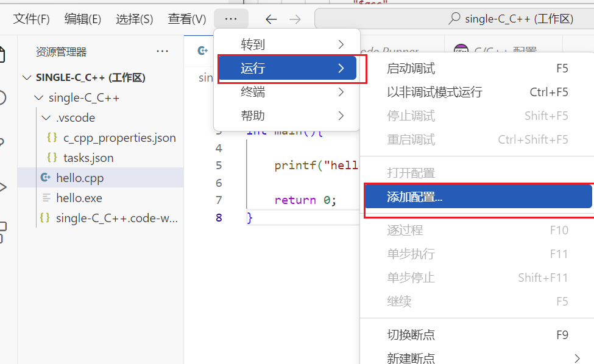Open the 帮助 submenu

[286, 115]
